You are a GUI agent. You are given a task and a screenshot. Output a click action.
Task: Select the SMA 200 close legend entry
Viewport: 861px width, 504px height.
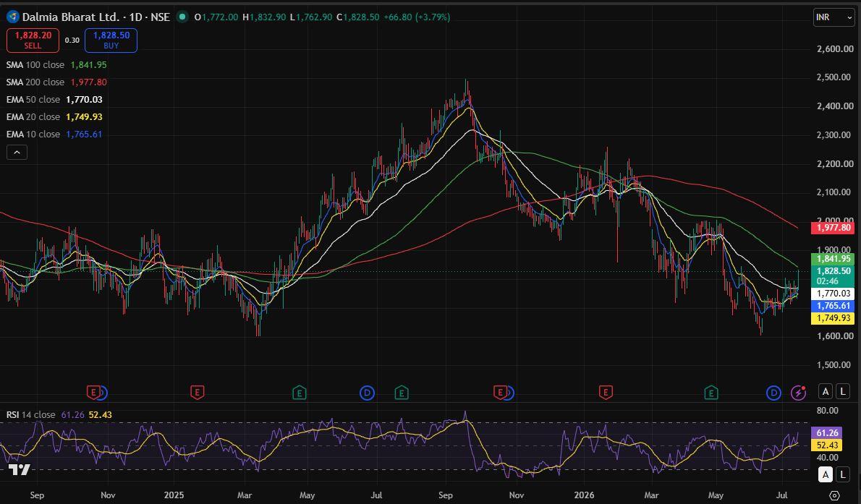click(x=56, y=82)
